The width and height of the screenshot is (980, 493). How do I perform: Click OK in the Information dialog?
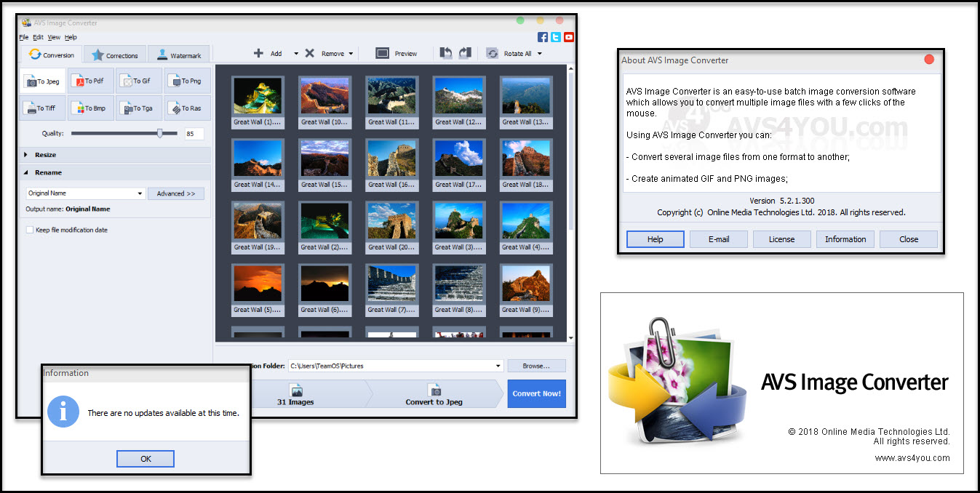pos(146,459)
